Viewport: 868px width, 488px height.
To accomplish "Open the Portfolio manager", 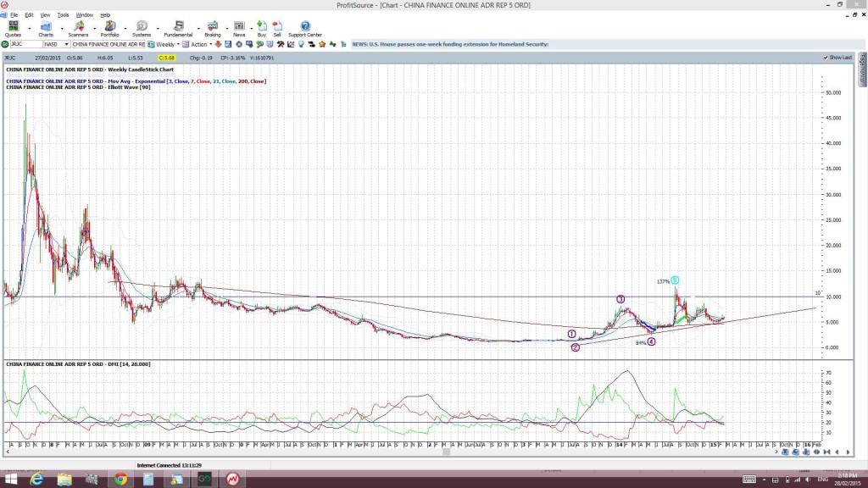I will coord(109,29).
